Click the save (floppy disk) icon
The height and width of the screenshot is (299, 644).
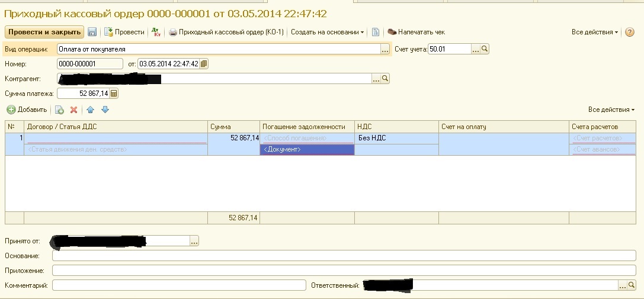(x=92, y=33)
